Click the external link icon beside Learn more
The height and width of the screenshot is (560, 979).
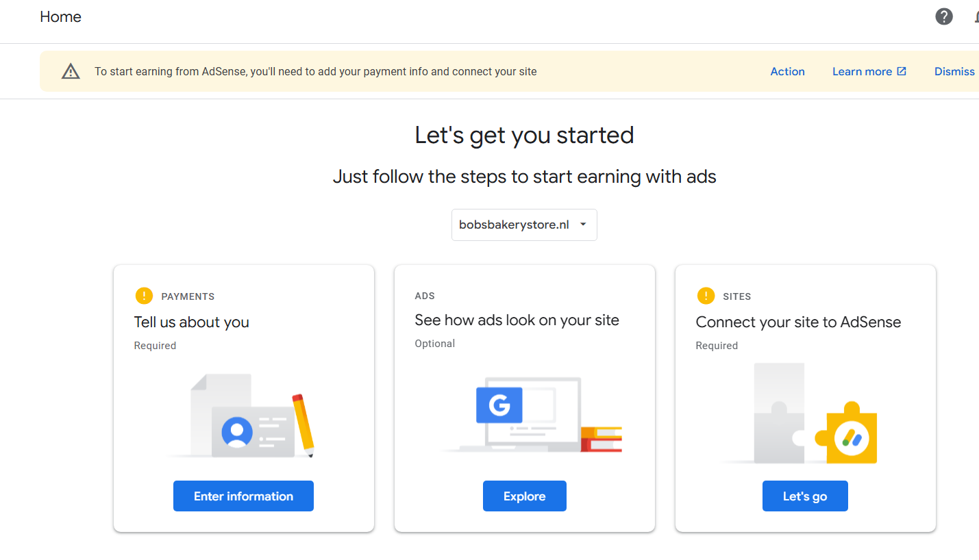tap(902, 71)
